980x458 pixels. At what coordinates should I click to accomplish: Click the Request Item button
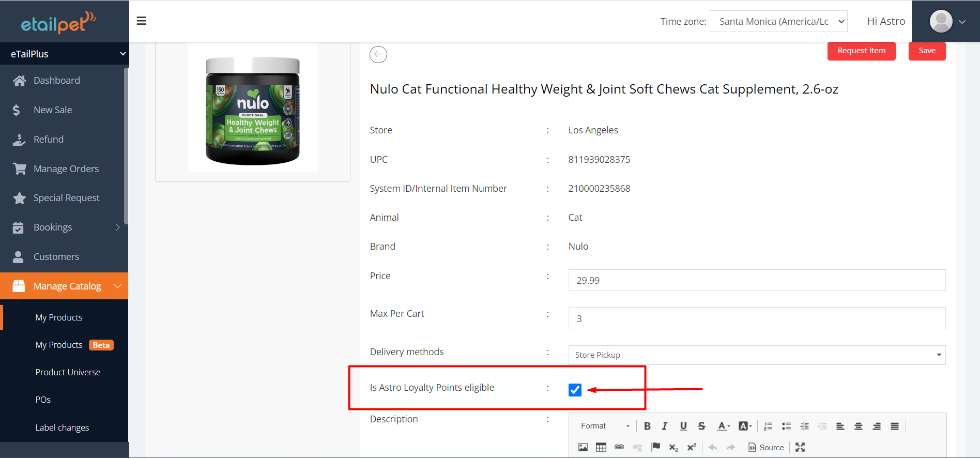click(861, 51)
